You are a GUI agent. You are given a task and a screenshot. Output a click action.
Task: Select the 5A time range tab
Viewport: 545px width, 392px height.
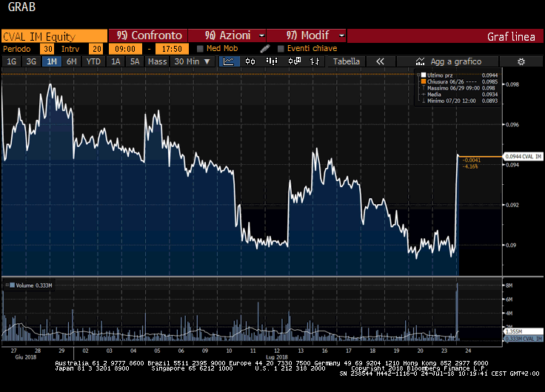tap(135, 61)
